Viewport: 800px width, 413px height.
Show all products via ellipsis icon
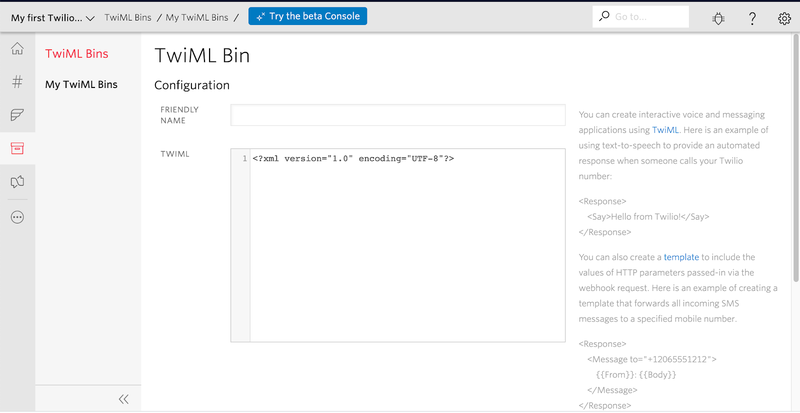(x=17, y=217)
